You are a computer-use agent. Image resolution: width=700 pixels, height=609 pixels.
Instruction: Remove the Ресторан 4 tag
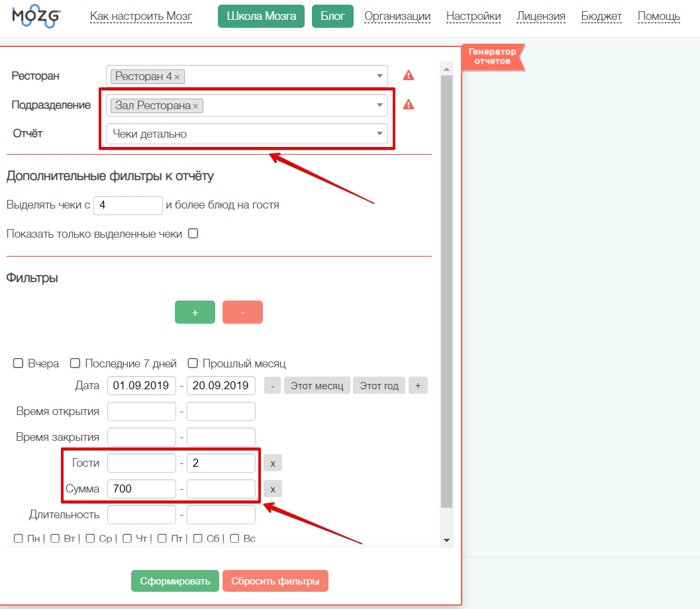[x=177, y=77]
